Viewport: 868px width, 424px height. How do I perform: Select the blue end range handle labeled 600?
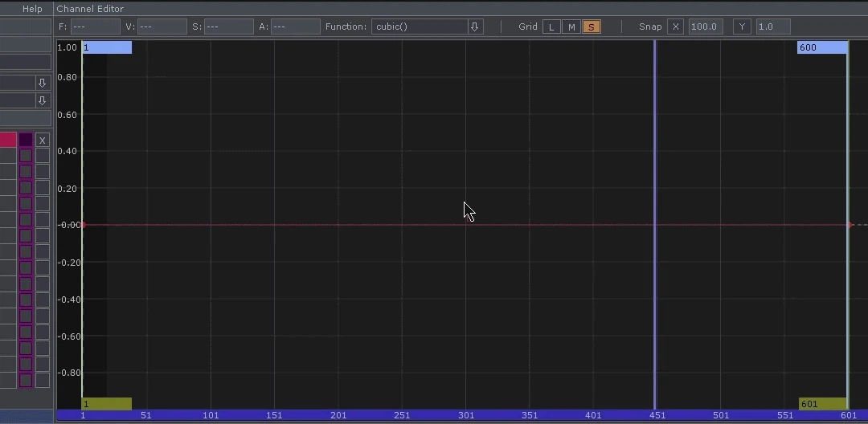(x=823, y=47)
